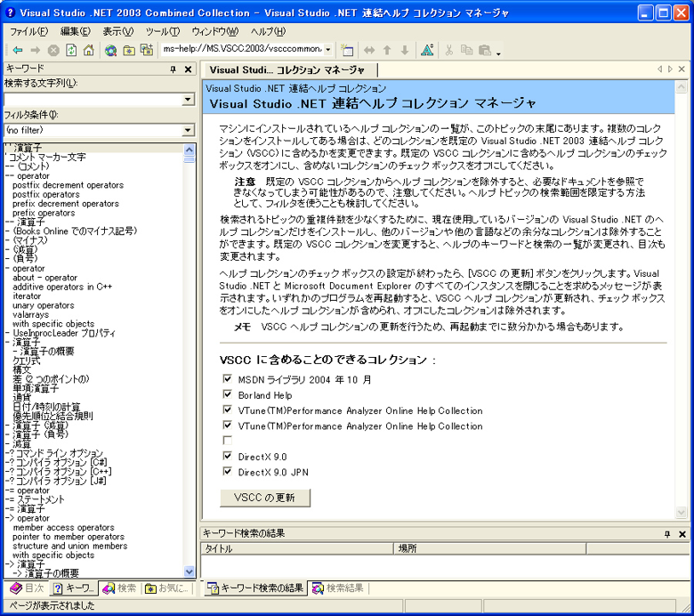Click the Copy toolbar icon
The width and height of the screenshot is (694, 616).
coord(467,50)
